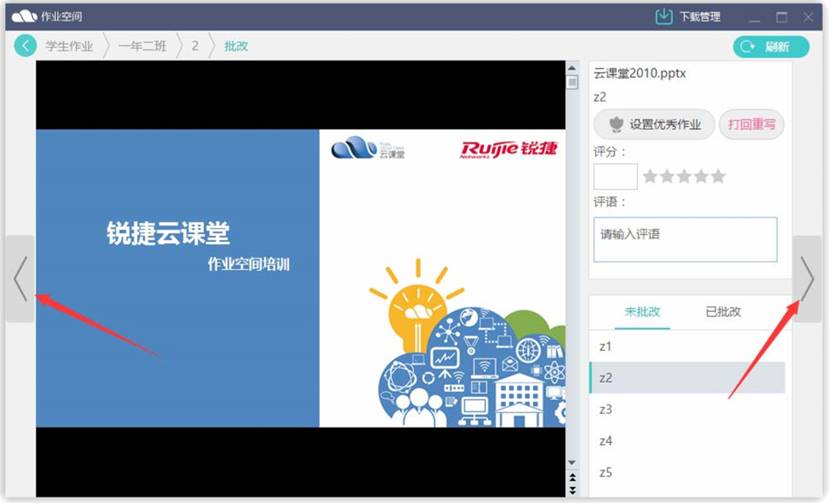Open breadcrumb item 2
This screenshot has height=503, width=831.
point(195,46)
